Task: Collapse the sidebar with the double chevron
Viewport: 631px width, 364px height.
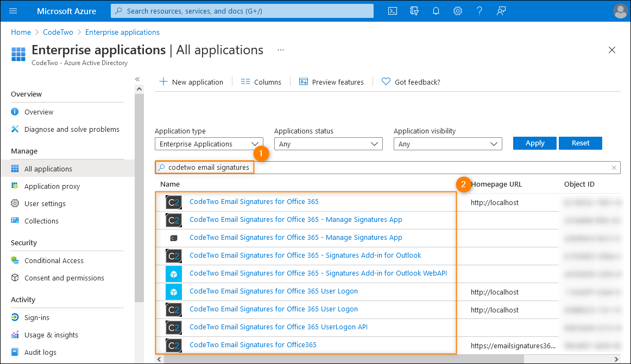Action: pyautogui.click(x=137, y=79)
